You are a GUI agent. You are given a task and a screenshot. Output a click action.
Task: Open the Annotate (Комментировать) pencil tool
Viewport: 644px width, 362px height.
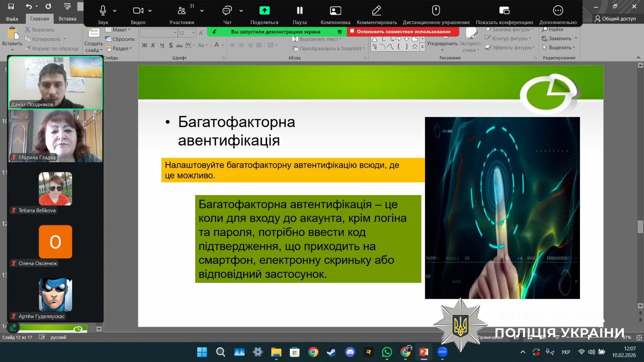(376, 11)
